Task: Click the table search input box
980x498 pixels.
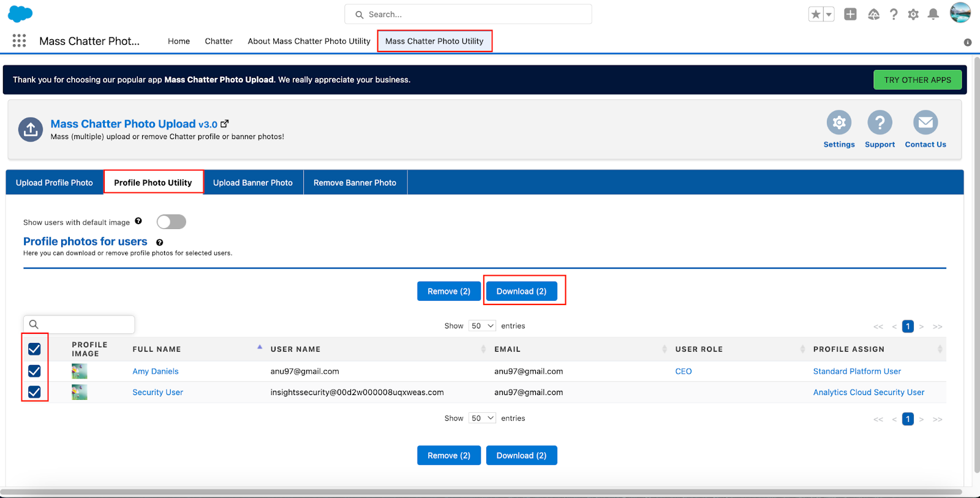Action: tap(79, 325)
